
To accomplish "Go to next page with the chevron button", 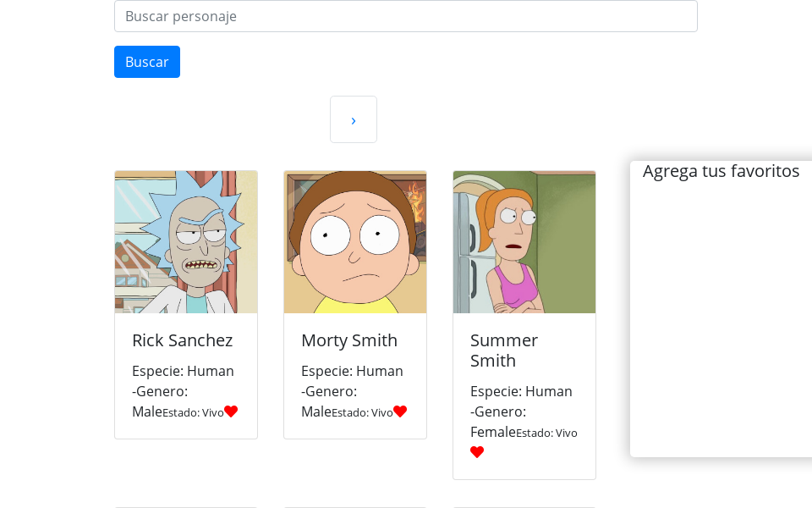I will tap(354, 119).
